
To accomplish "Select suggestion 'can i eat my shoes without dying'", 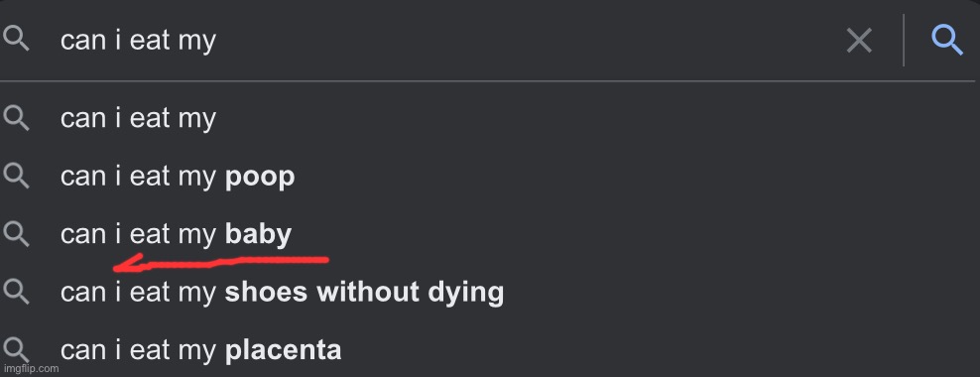I will point(487,292).
